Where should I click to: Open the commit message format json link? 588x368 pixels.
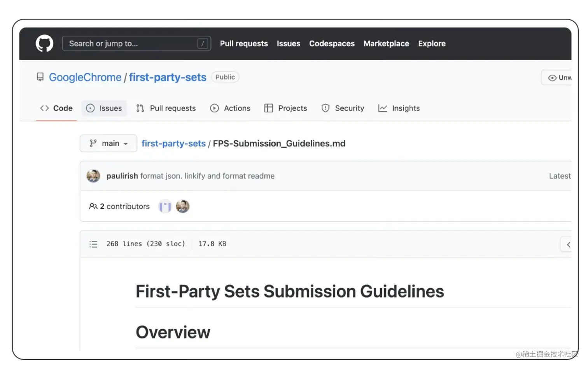pos(207,176)
